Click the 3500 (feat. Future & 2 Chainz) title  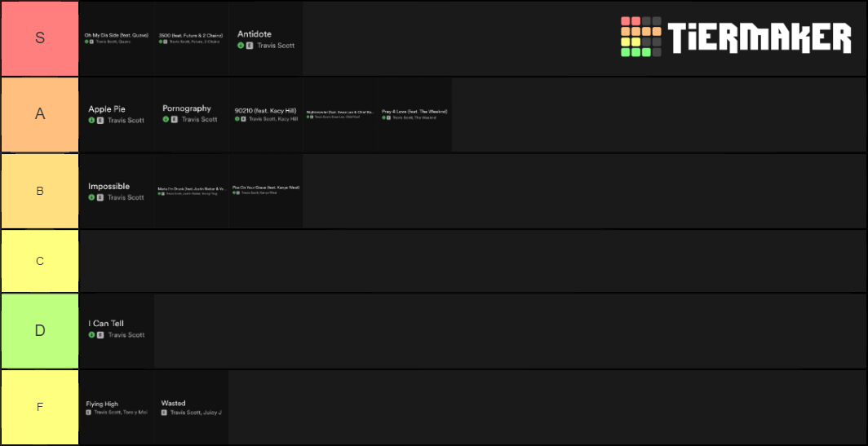point(191,35)
